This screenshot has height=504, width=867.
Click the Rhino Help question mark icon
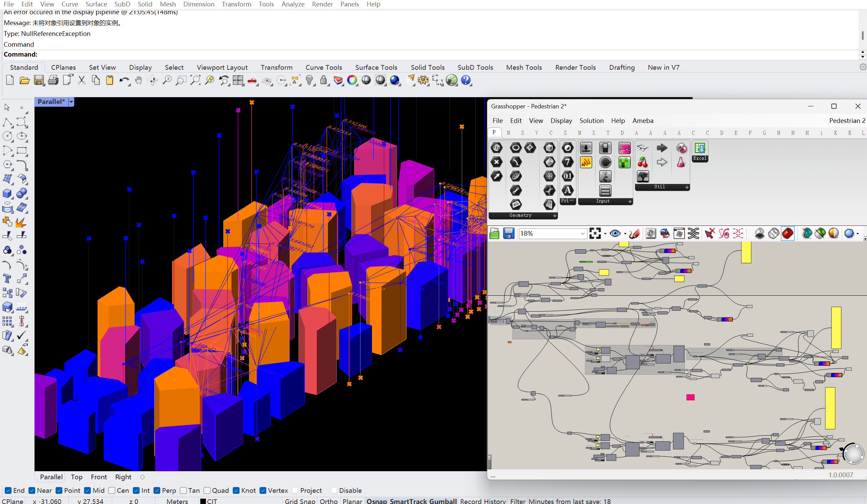coord(466,81)
